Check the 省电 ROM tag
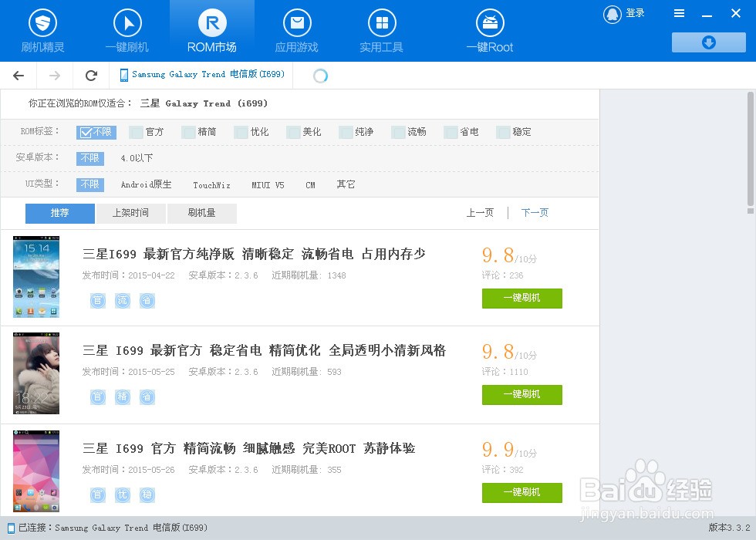 coord(451,132)
